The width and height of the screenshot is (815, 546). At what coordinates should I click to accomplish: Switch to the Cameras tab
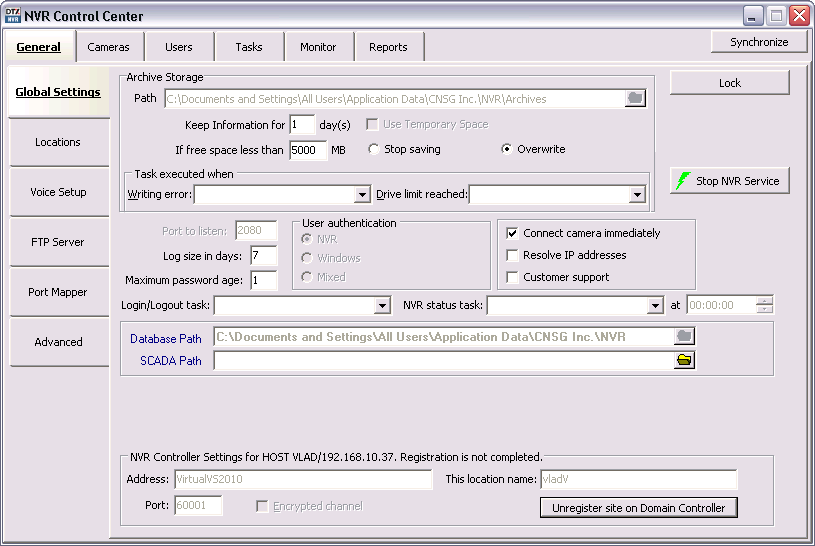108,47
